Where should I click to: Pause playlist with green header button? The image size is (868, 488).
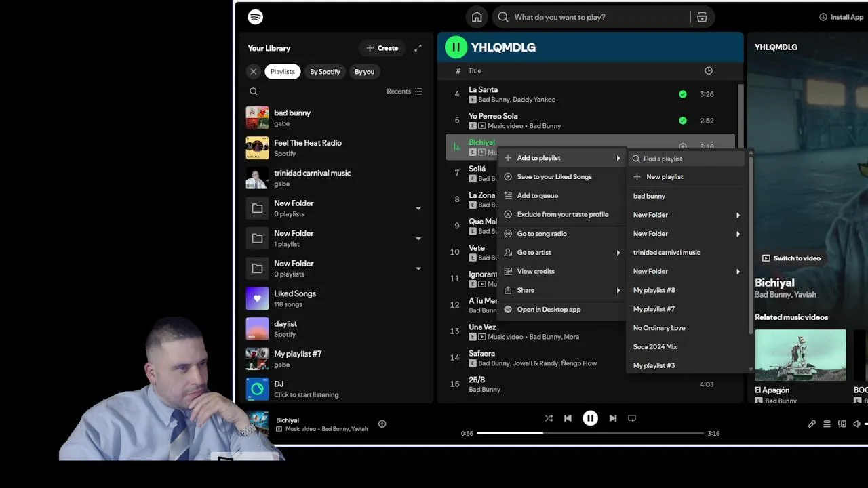point(456,47)
